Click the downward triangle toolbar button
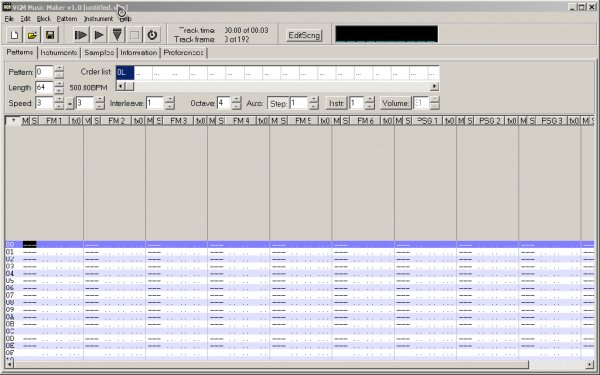 point(117,35)
